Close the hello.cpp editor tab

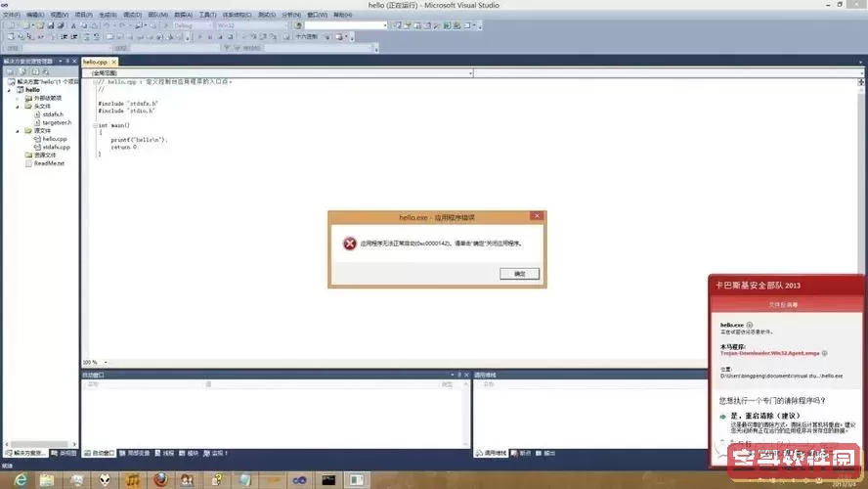(114, 62)
